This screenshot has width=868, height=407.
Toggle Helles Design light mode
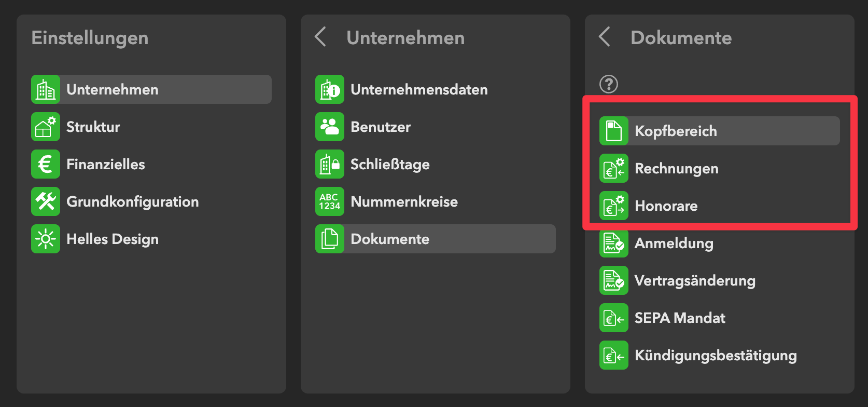click(112, 239)
